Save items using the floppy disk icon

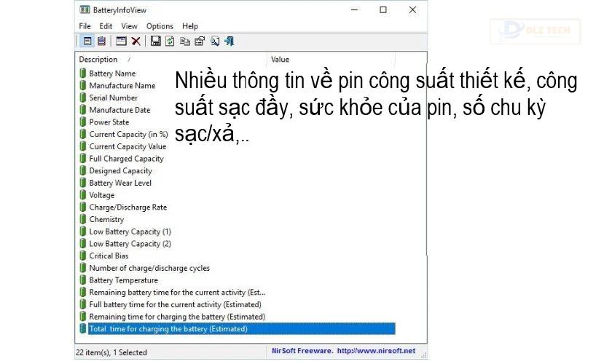click(x=155, y=41)
